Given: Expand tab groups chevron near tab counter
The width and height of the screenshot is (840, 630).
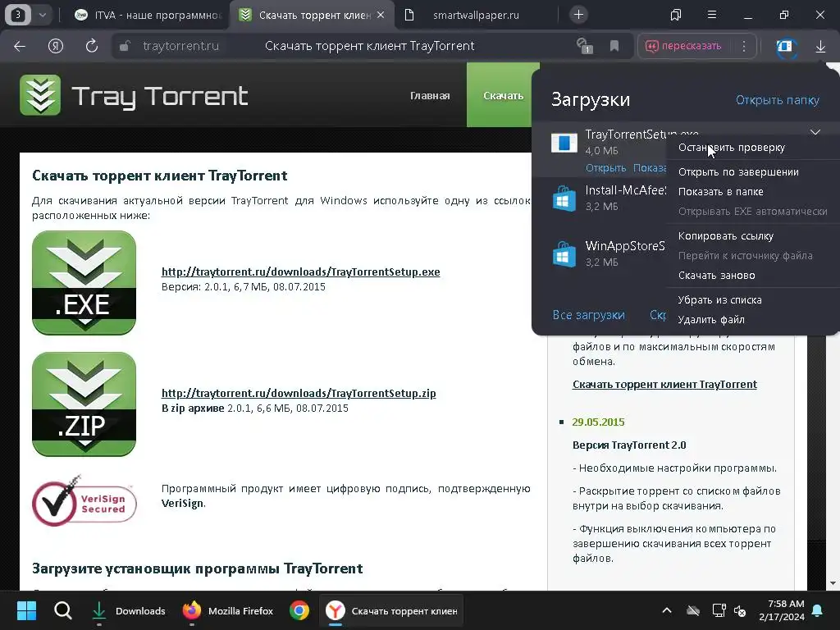Looking at the screenshot, I should tap(43, 15).
